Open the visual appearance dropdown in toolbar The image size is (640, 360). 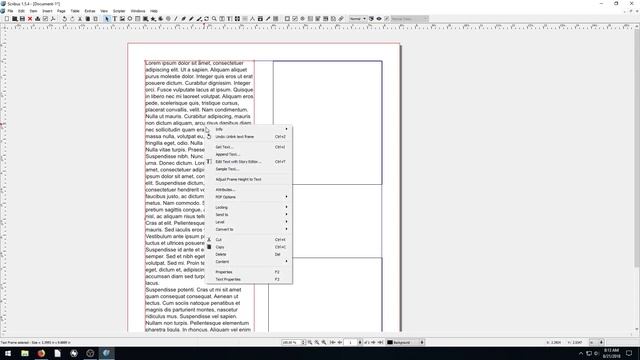[409, 19]
